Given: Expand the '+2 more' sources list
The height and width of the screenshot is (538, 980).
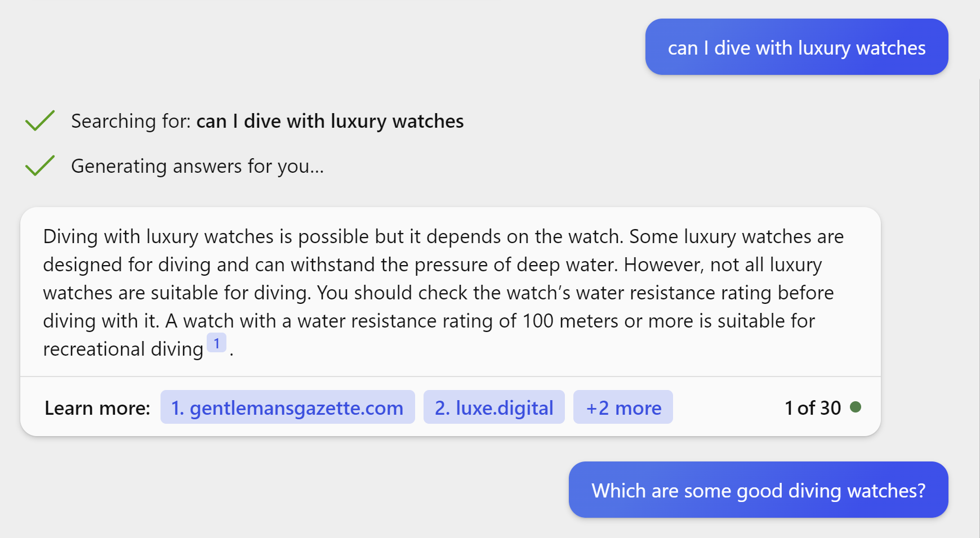Looking at the screenshot, I should [x=623, y=407].
